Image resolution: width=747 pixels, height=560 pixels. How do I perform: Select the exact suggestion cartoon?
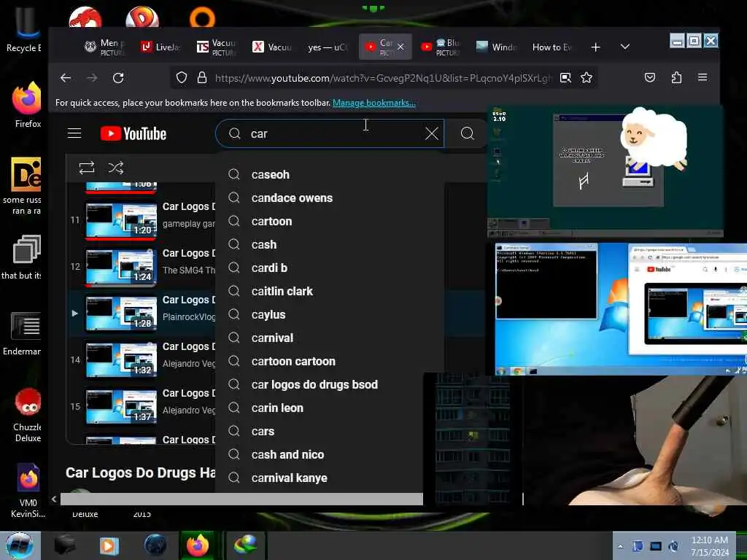[330, 222]
